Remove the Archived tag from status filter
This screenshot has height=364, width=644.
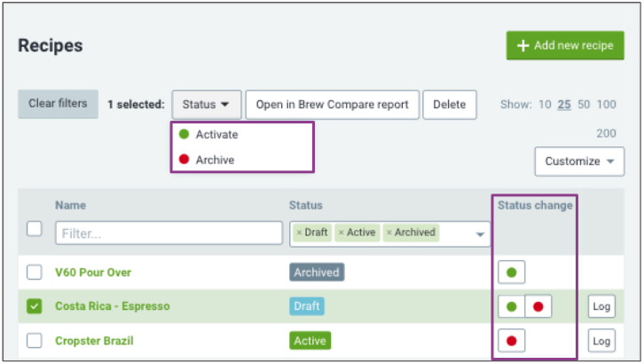click(389, 233)
